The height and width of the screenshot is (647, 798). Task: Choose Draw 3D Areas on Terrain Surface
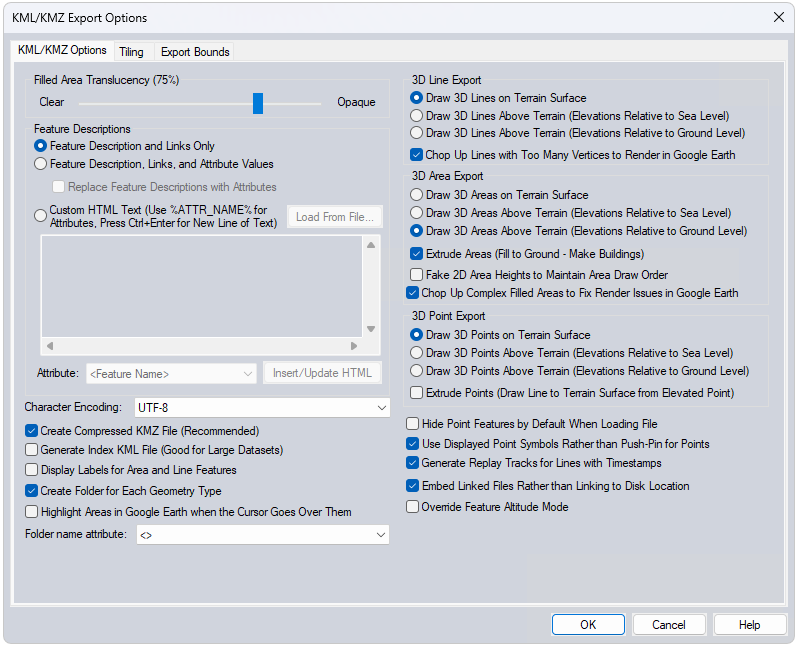417,195
